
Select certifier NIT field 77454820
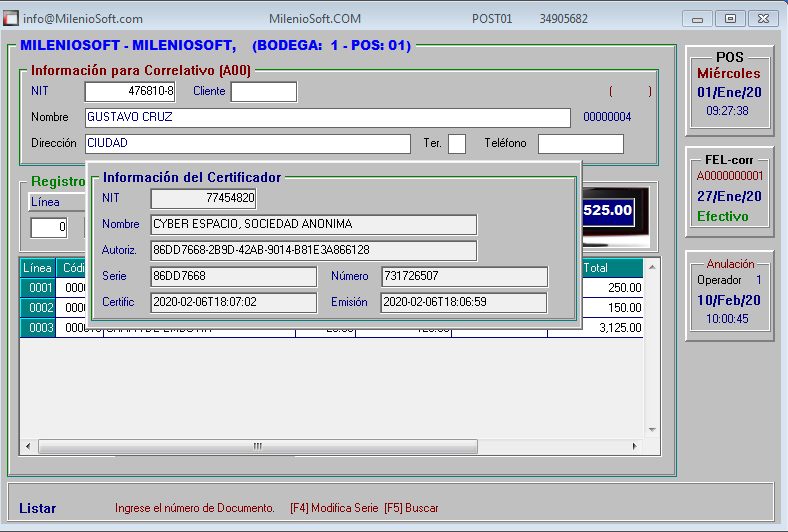(x=204, y=198)
